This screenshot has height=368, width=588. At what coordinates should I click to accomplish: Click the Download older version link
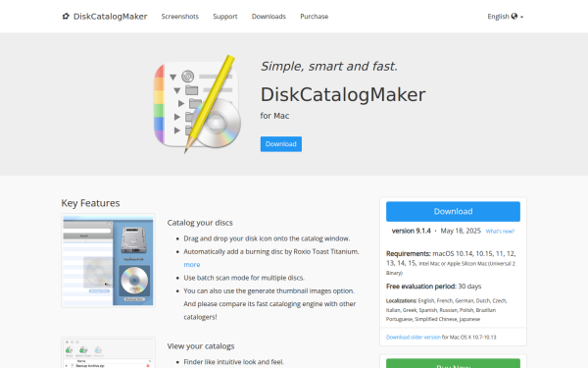click(414, 338)
